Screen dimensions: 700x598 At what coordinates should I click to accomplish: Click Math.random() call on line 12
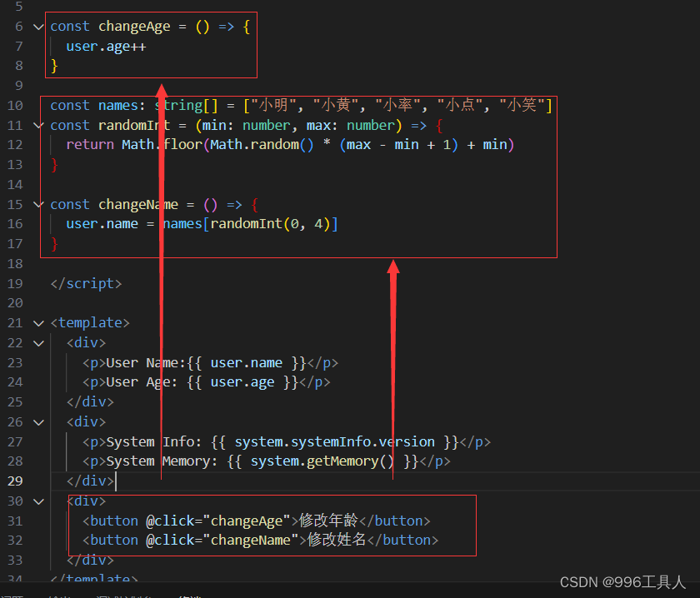click(262, 145)
